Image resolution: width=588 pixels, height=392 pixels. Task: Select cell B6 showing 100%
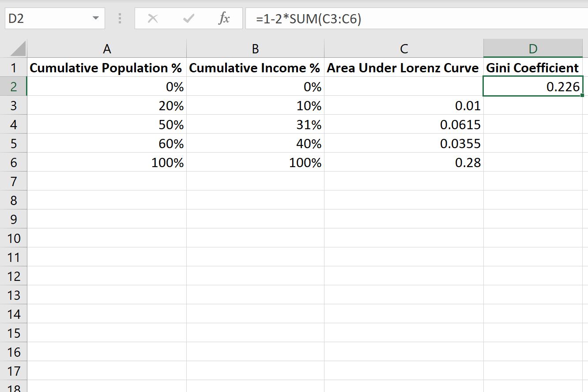tap(255, 162)
